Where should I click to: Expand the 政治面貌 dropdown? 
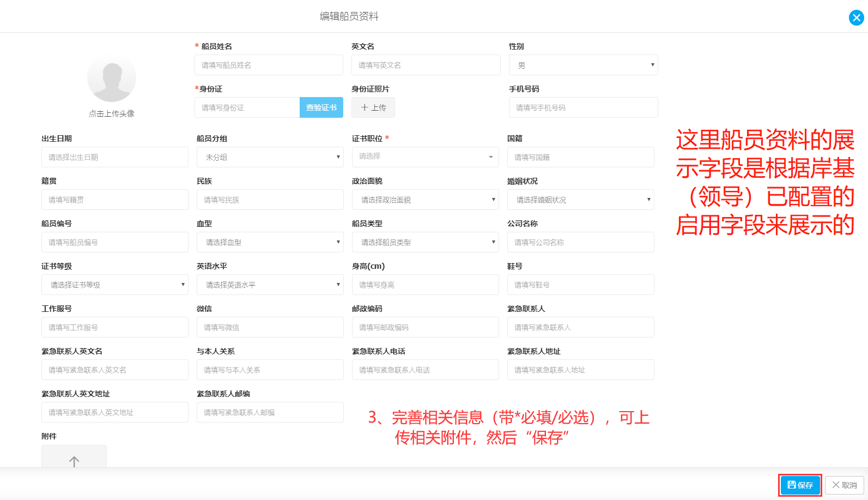426,200
